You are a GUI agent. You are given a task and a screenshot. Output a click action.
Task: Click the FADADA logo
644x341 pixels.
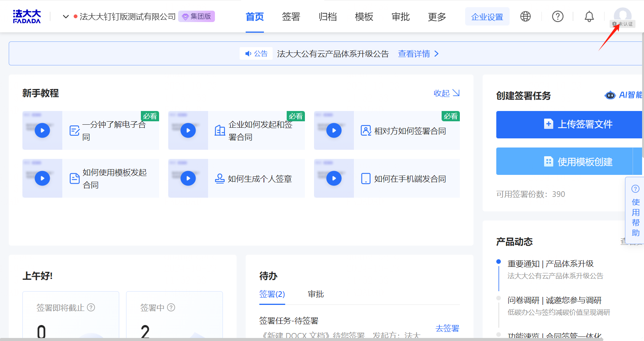[27, 17]
